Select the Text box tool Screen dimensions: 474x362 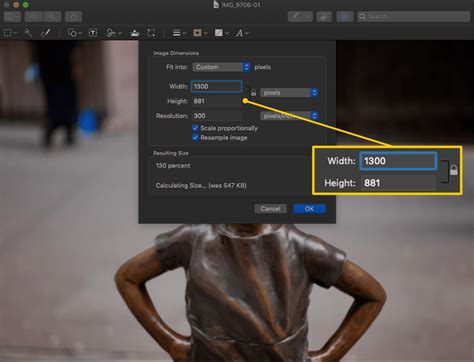point(93,33)
